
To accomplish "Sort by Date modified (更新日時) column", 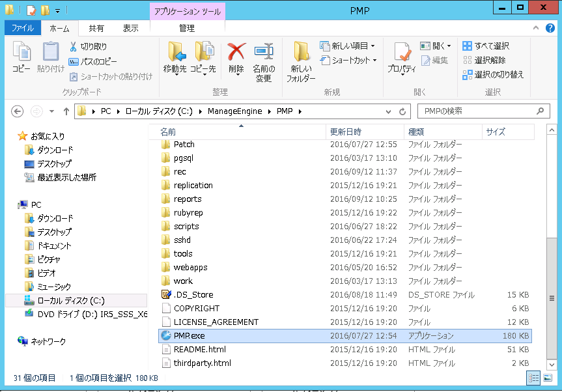I will (365, 132).
